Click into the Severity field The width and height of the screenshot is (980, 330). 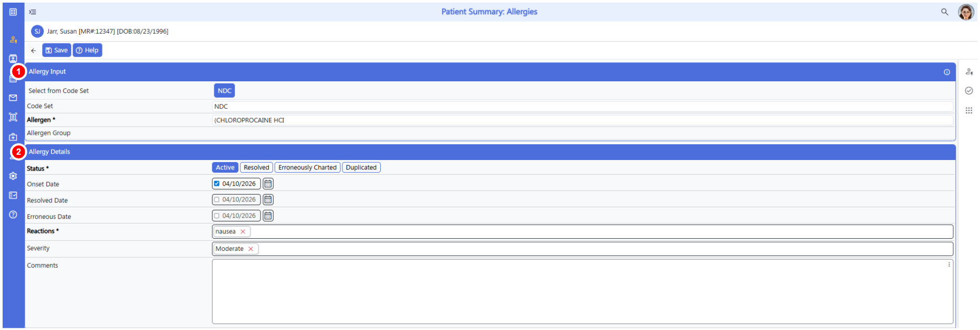582,249
